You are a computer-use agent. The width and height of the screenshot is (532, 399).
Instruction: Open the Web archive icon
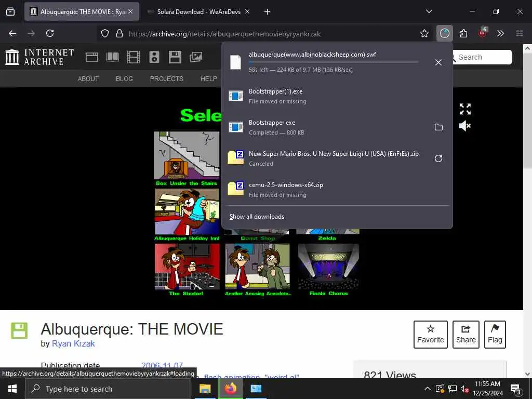91,57
